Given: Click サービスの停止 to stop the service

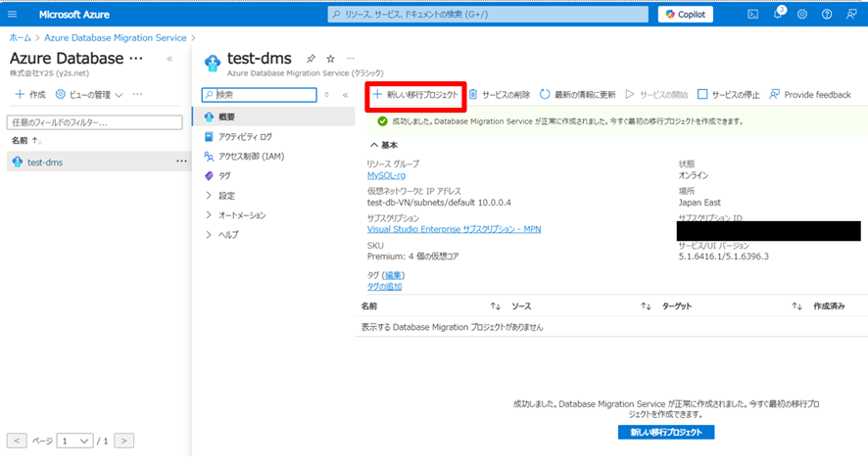Looking at the screenshot, I should coord(729,95).
